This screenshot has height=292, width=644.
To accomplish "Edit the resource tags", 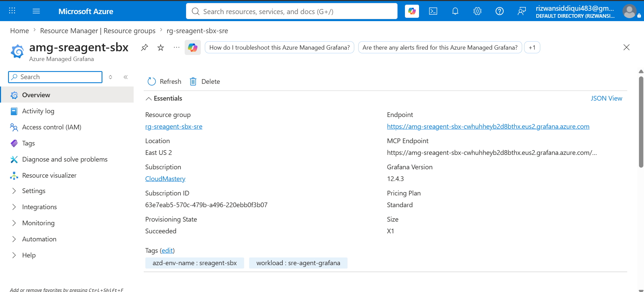I will (167, 250).
